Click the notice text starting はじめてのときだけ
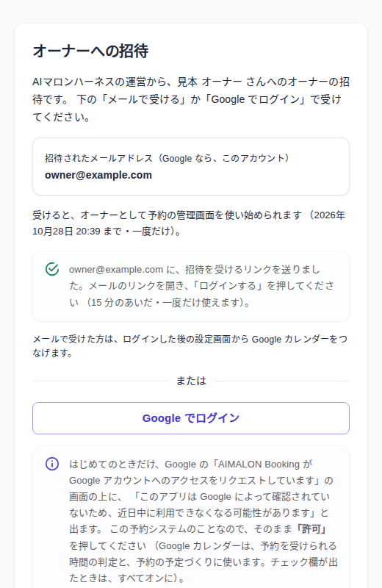This screenshot has width=382, height=588. coord(203,521)
